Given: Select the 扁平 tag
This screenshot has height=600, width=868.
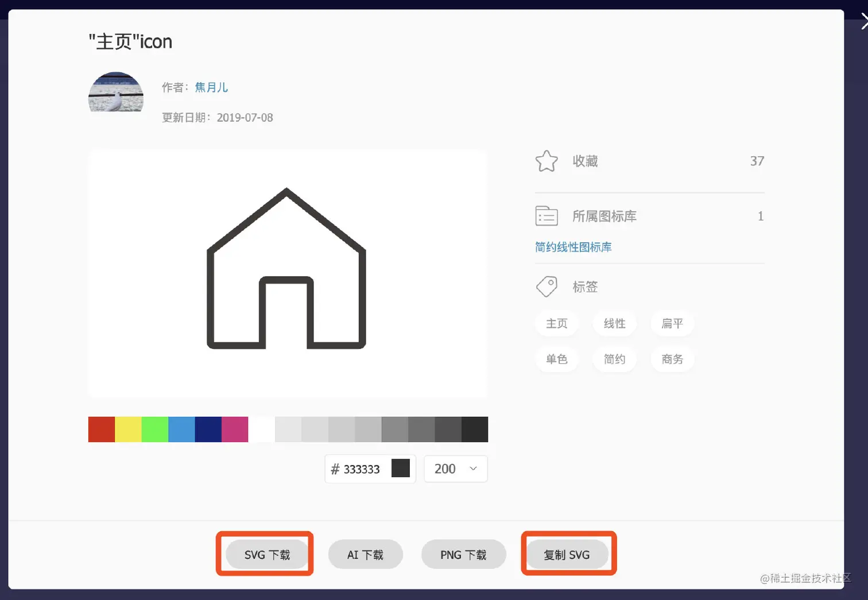Looking at the screenshot, I should (672, 324).
